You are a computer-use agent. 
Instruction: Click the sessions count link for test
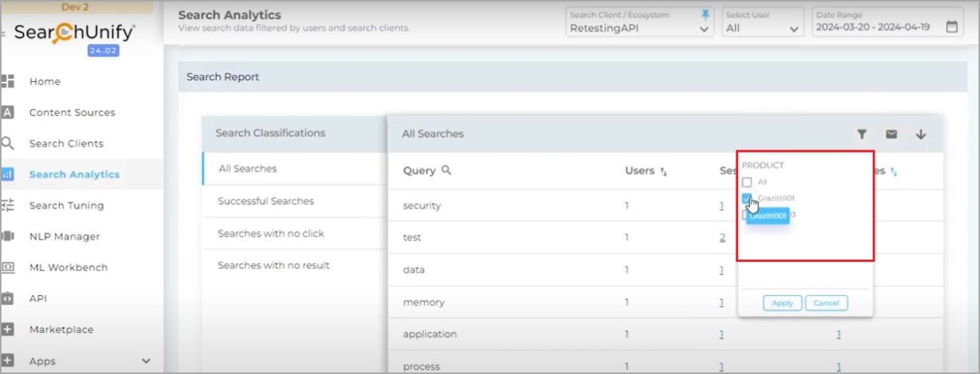click(722, 237)
